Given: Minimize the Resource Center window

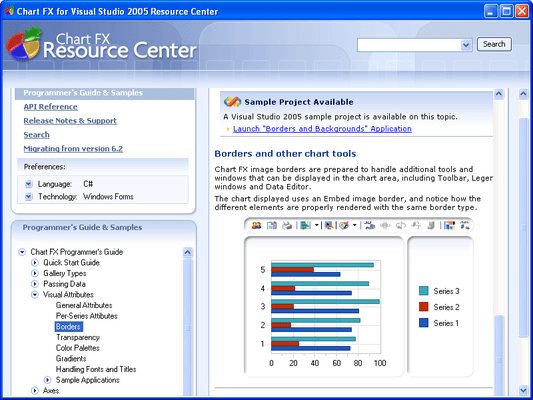Looking at the screenshot, I should pyautogui.click(x=490, y=11).
